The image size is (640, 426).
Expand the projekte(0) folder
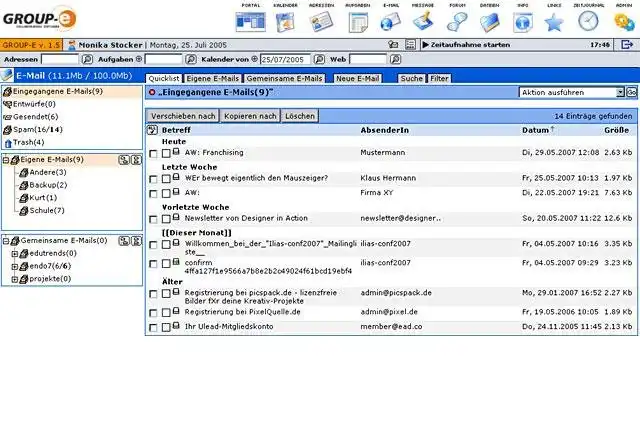pos(15,280)
